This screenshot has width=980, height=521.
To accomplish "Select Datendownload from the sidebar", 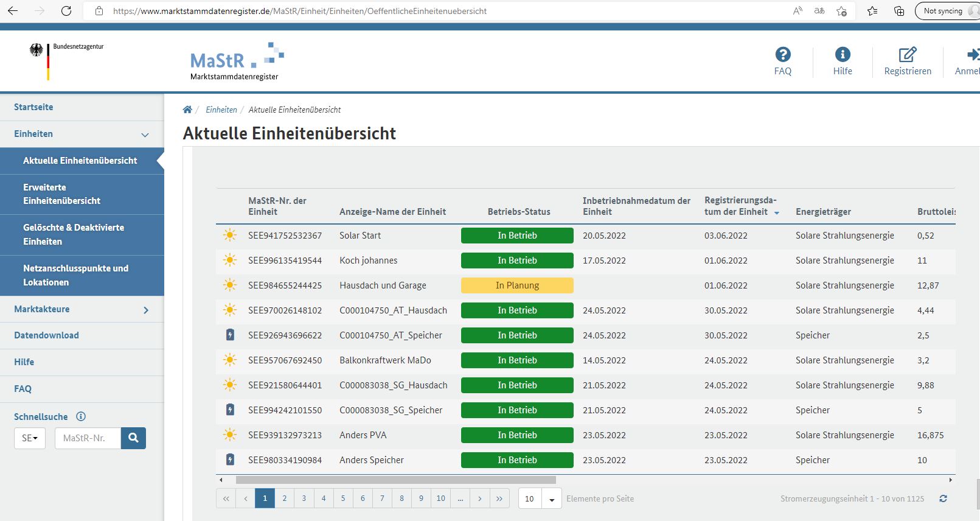I will pyautogui.click(x=46, y=335).
